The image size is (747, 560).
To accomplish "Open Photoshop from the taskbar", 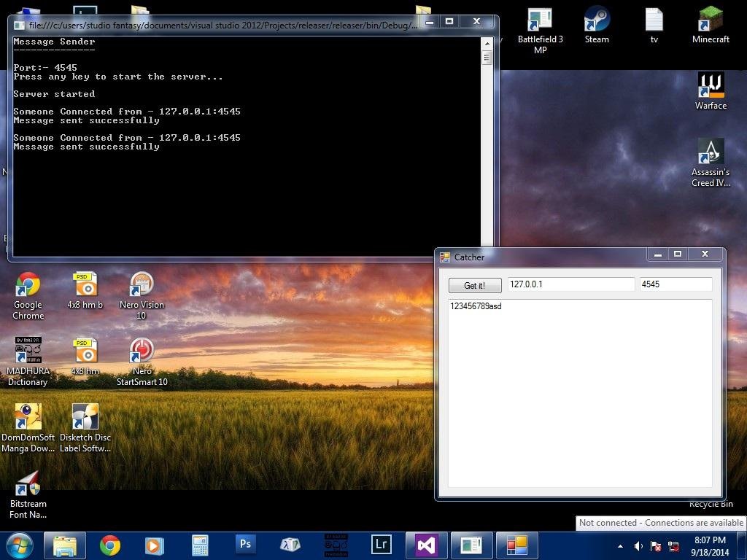I will pyautogui.click(x=245, y=544).
